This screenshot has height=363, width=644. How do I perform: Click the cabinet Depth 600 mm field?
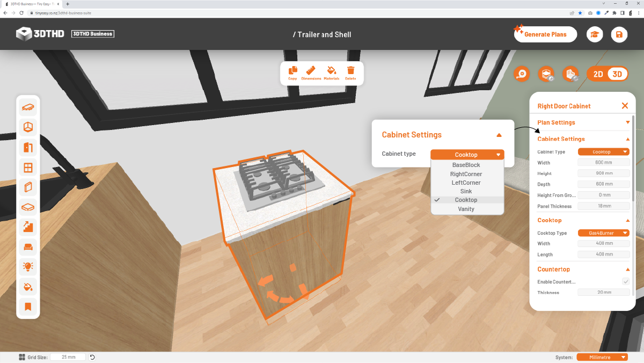tap(603, 184)
